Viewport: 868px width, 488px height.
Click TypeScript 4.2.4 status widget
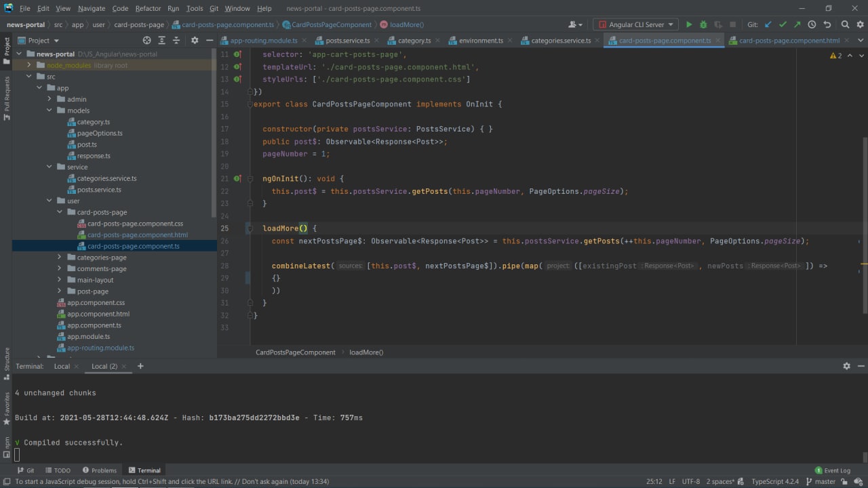point(775,481)
